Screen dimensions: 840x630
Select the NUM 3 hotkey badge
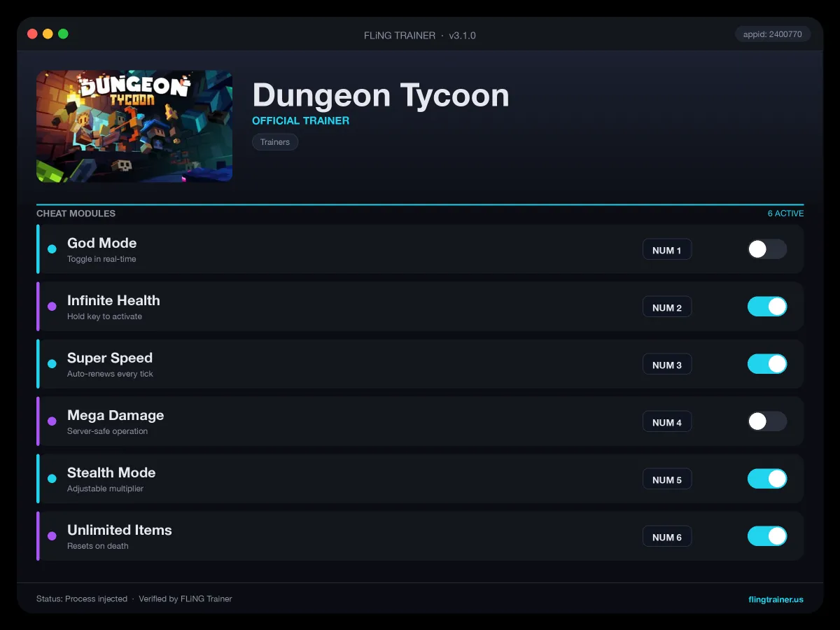[x=667, y=365]
